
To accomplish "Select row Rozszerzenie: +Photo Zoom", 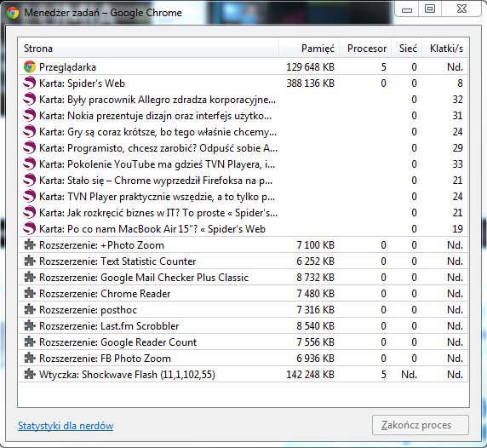I will point(243,244).
